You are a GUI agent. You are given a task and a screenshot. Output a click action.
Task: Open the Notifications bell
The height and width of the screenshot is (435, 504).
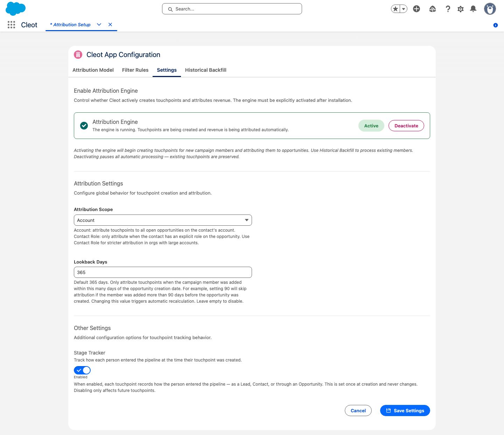473,9
